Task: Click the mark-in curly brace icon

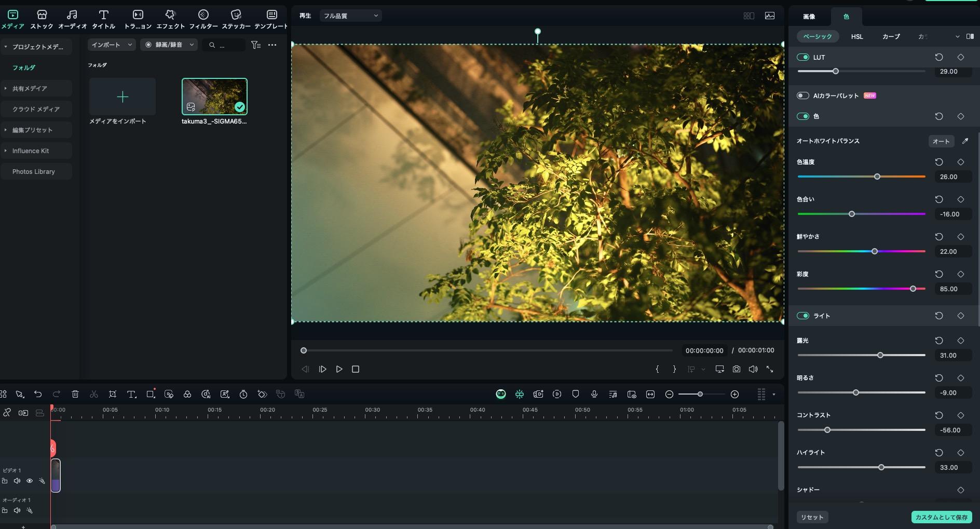Action: tap(658, 369)
